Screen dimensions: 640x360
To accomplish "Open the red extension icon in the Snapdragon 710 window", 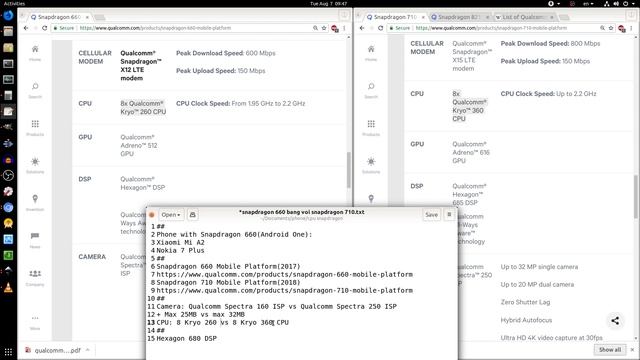I will (x=622, y=29).
